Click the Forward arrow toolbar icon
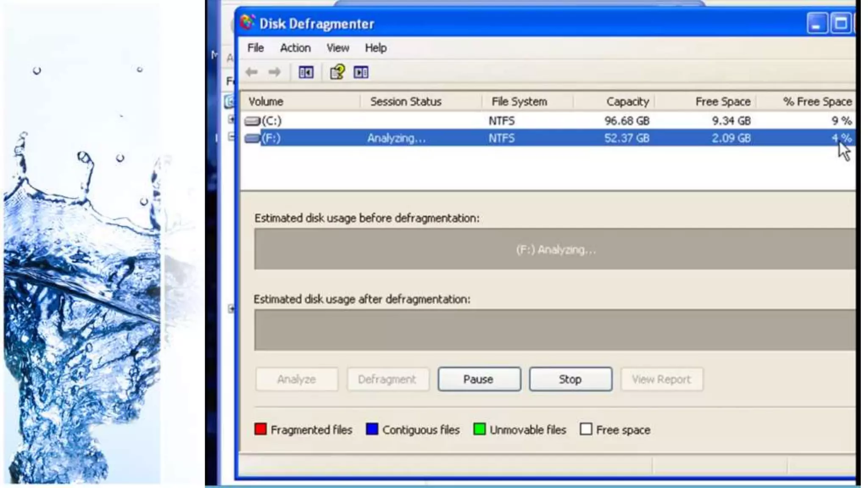This screenshot has width=868, height=488. pos(274,72)
